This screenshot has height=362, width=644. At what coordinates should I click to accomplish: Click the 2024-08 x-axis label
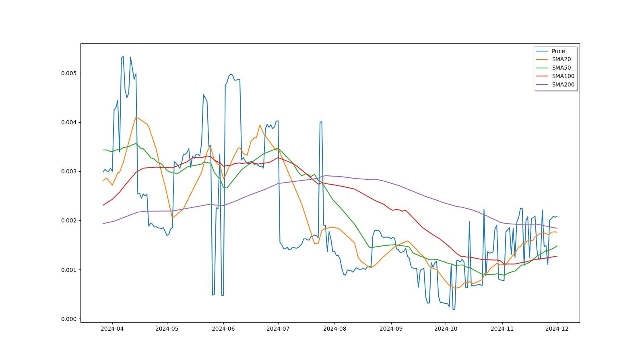(x=334, y=329)
